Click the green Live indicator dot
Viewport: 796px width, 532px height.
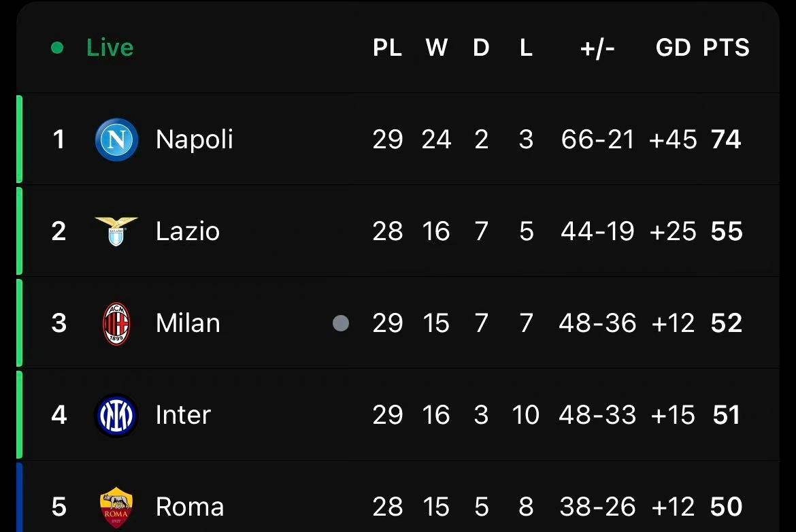pyautogui.click(x=57, y=48)
